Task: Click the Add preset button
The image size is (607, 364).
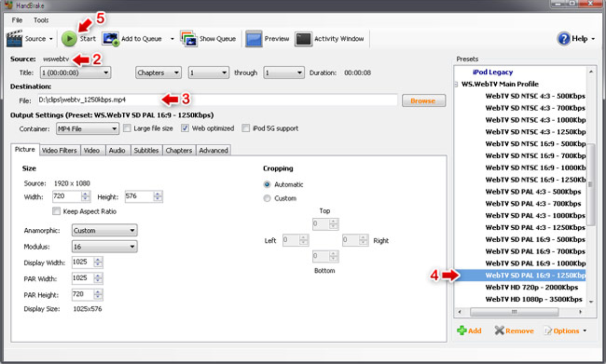Action: 469,330
